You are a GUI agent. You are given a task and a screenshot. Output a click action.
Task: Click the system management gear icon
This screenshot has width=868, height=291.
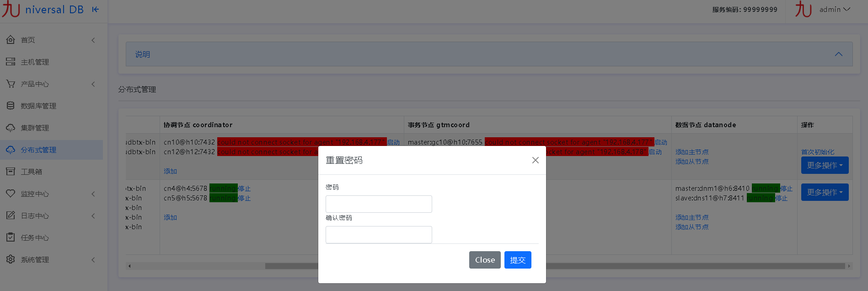[x=11, y=259]
